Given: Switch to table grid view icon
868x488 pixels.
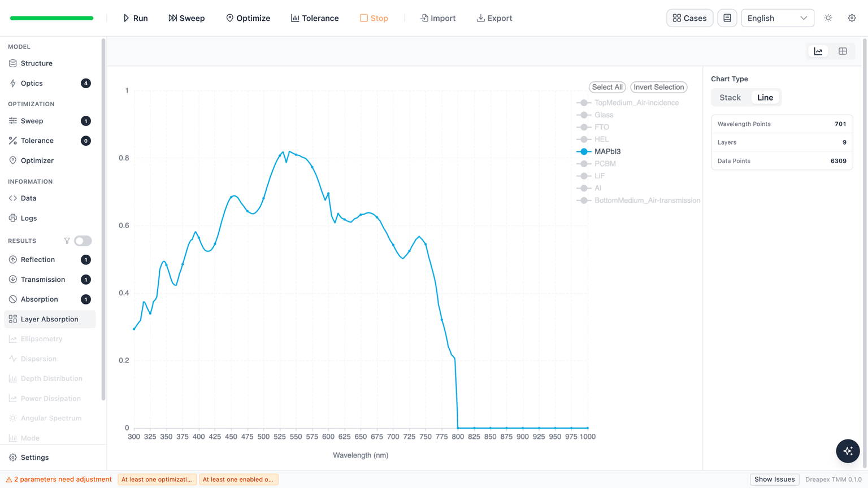Looking at the screenshot, I should coord(843,51).
